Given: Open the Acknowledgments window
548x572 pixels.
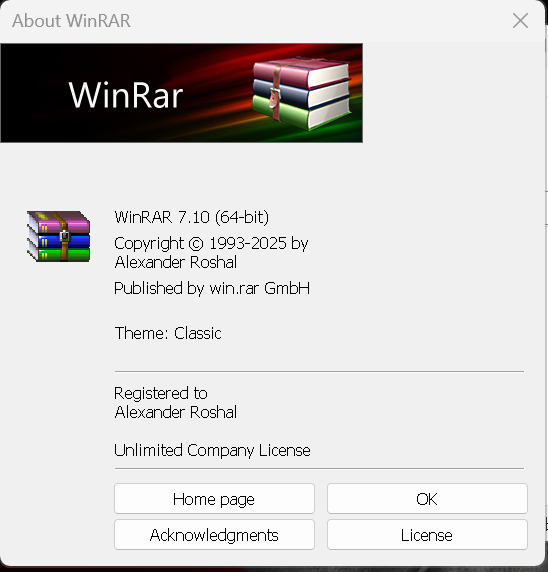Looking at the screenshot, I should point(214,535).
